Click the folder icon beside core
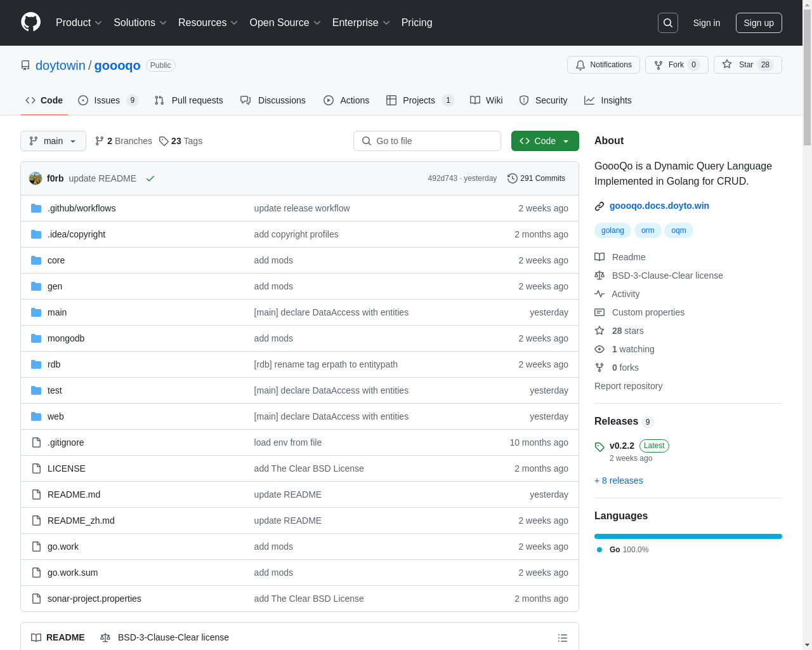This screenshot has width=812, height=650. pos(36,260)
